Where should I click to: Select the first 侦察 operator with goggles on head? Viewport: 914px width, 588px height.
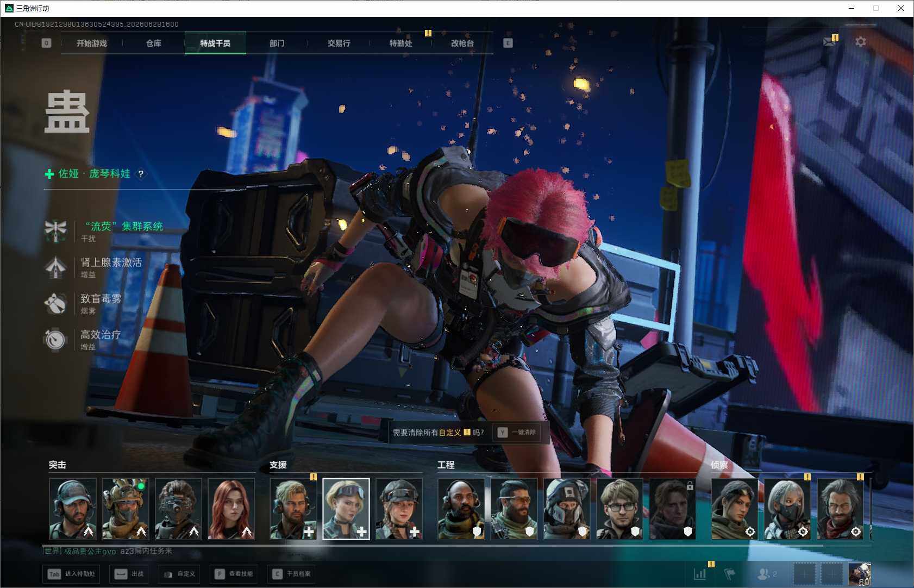735,509
